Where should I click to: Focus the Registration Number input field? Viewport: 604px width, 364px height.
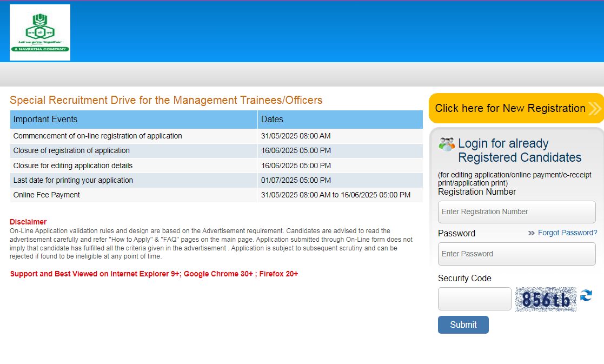(516, 212)
